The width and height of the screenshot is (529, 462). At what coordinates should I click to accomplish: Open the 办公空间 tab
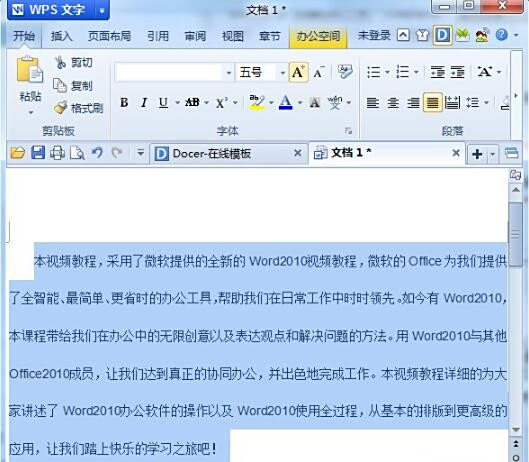click(318, 36)
